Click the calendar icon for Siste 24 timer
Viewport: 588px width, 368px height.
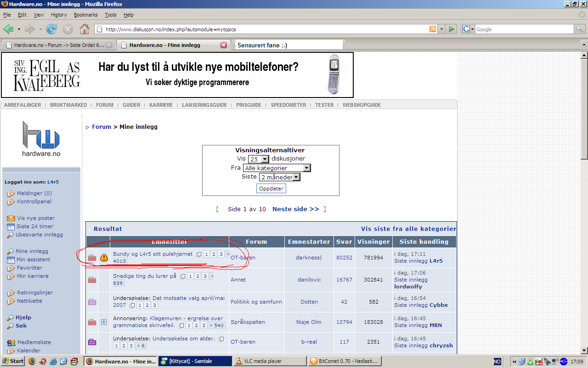click(11, 226)
